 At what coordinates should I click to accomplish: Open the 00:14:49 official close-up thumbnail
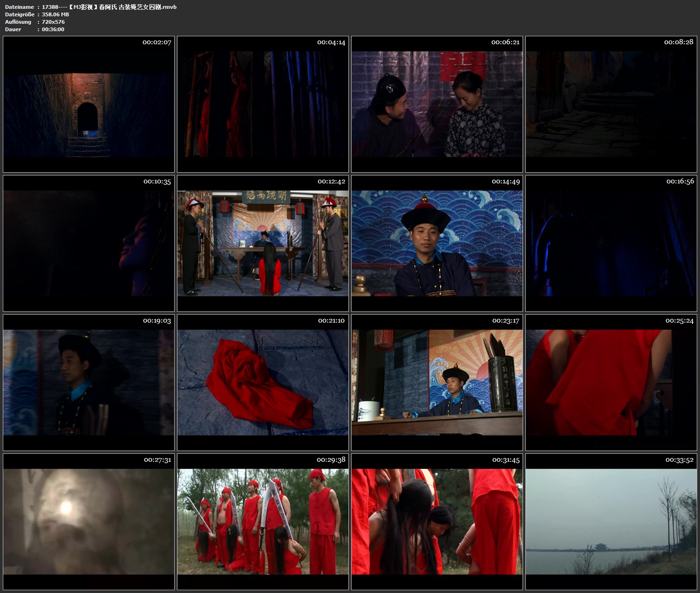(x=437, y=243)
